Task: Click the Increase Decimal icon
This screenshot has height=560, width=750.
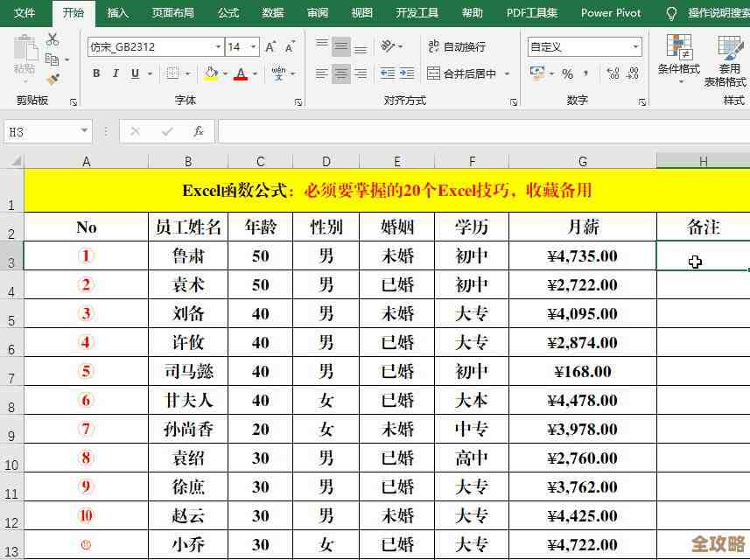Action: (x=613, y=74)
